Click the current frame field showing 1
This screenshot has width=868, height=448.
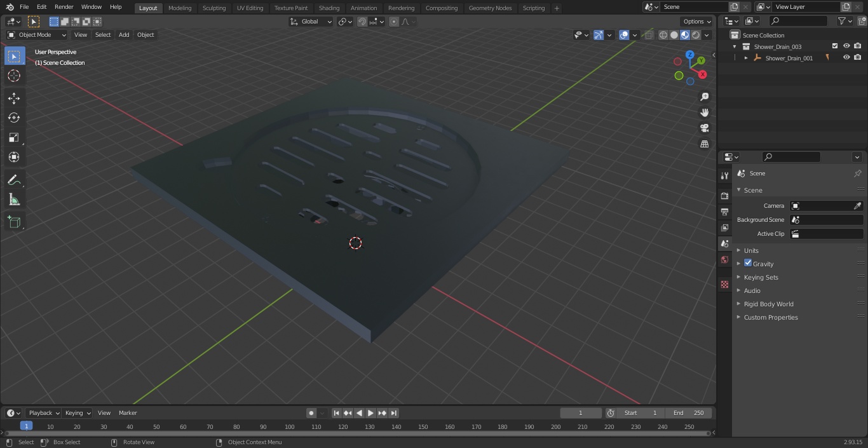581,413
